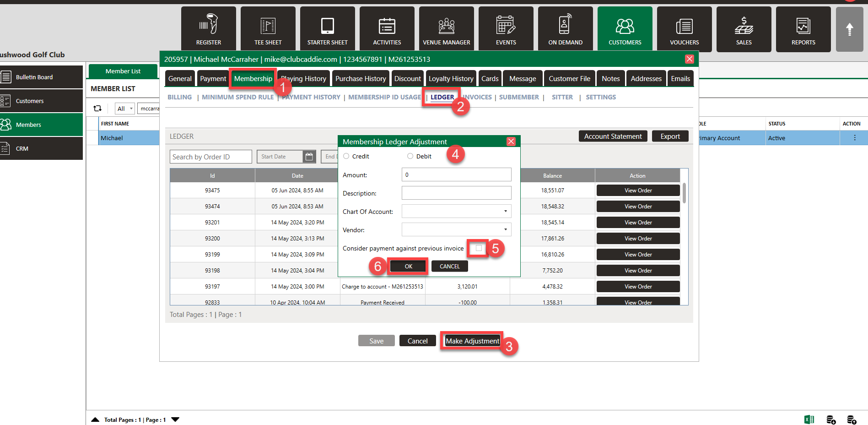Image resolution: width=868 pixels, height=425 pixels.
Task: Click Cancel below the ledger table
Action: pos(418,341)
